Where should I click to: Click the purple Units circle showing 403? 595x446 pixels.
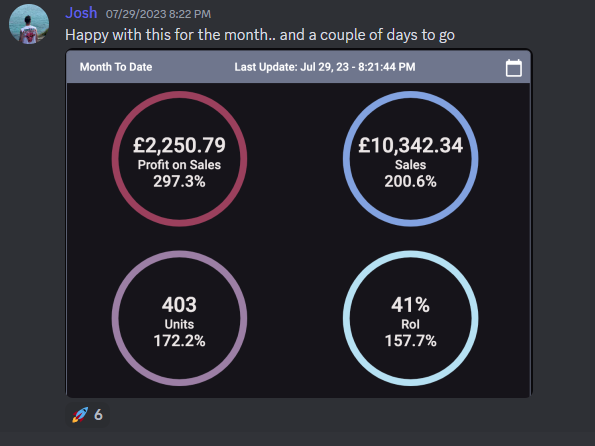(179, 318)
